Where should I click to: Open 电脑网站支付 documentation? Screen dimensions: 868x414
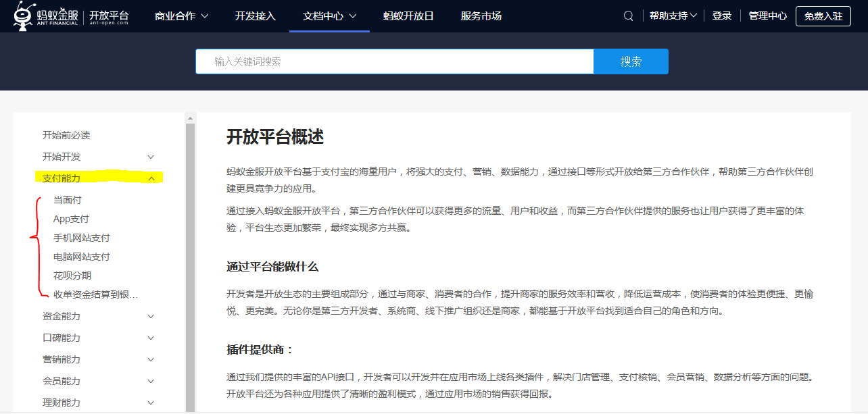(81, 257)
